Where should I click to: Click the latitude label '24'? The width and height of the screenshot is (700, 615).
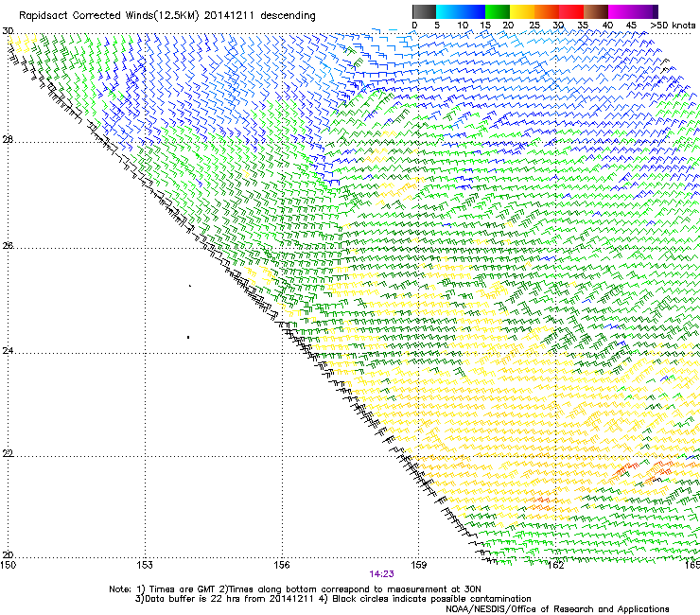coord(8,351)
